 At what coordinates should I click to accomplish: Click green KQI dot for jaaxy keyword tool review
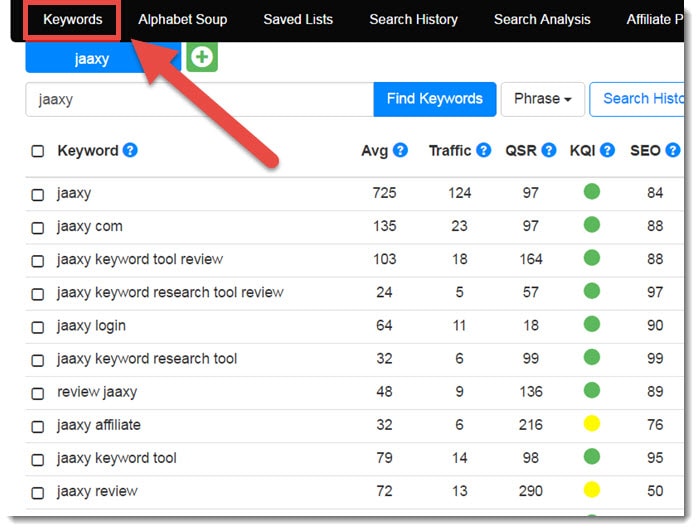click(592, 258)
